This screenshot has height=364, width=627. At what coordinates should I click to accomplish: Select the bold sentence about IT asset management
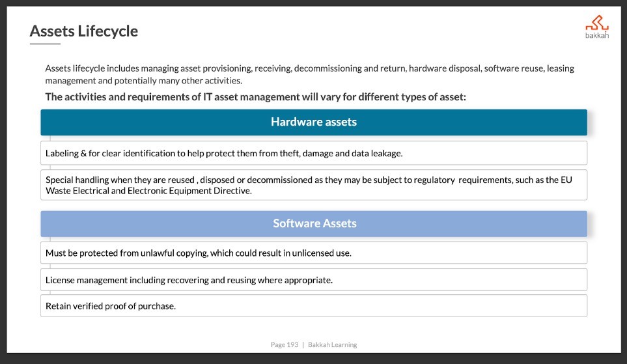pos(255,97)
